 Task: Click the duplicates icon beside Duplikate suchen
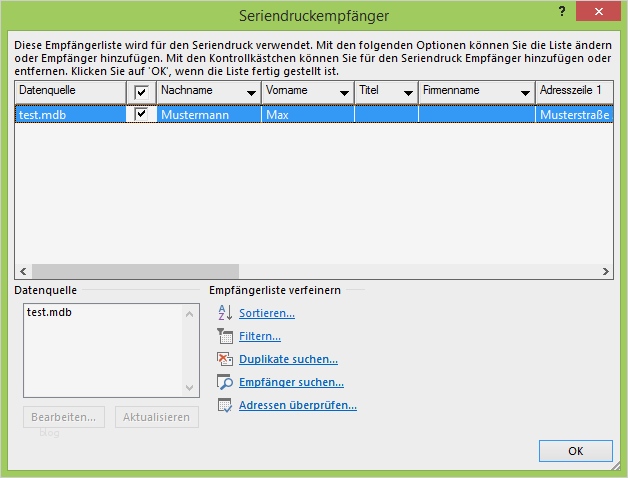(x=225, y=359)
